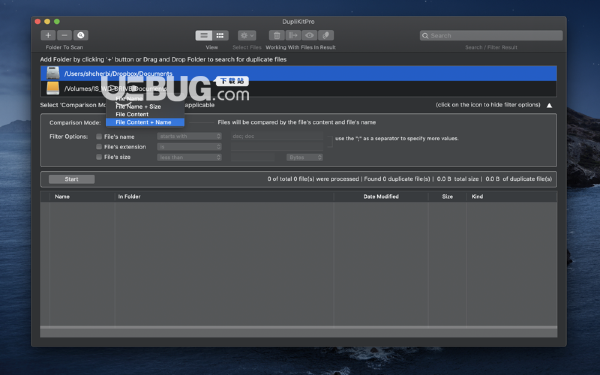
Task: Enable the File's size filter checkbox
Action: [99, 157]
